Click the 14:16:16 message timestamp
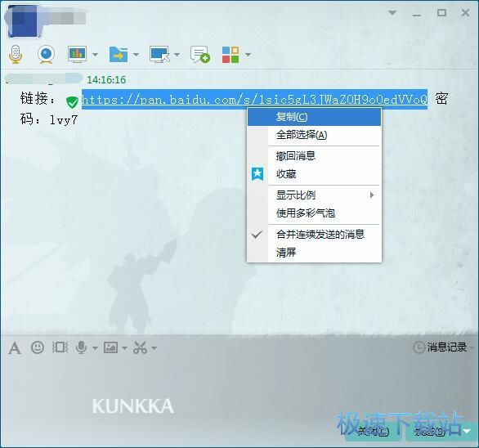The height and width of the screenshot is (448, 479). (x=106, y=80)
